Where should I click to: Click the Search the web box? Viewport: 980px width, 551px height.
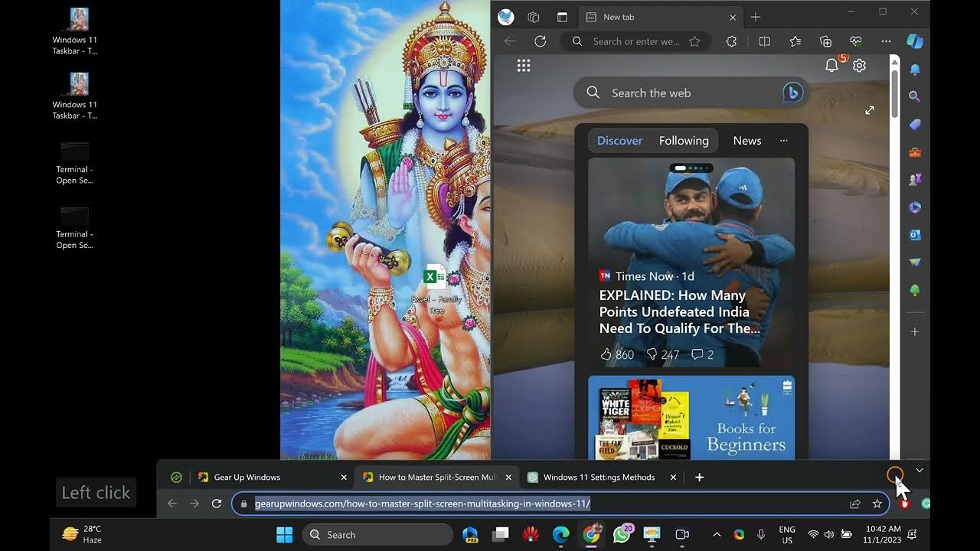pyautogui.click(x=691, y=93)
